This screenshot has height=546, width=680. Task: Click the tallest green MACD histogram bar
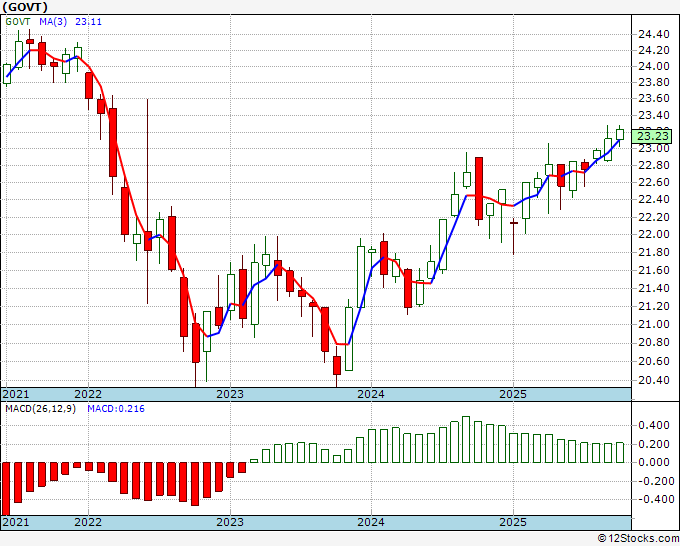click(x=466, y=439)
